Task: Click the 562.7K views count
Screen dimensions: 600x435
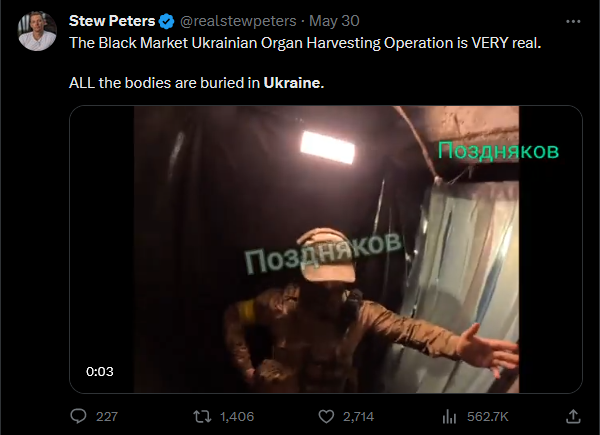Action: point(488,416)
